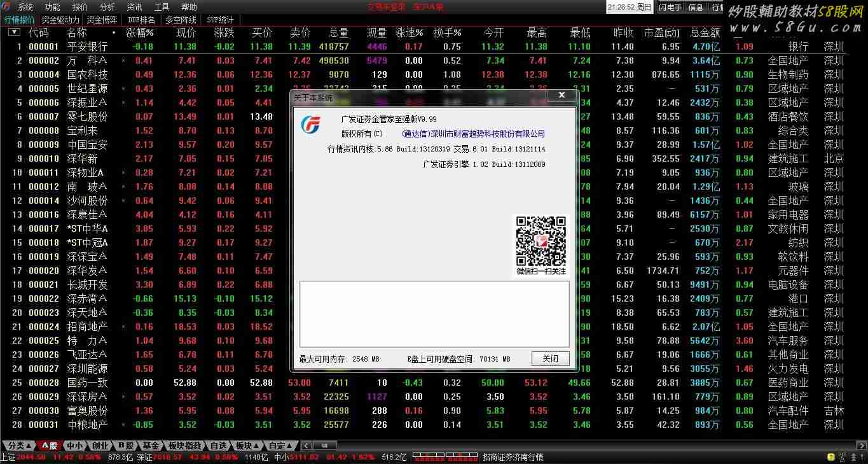The image size is (868, 464).
Task: Open the 通达信 company link in the dialog
Action: (474, 134)
